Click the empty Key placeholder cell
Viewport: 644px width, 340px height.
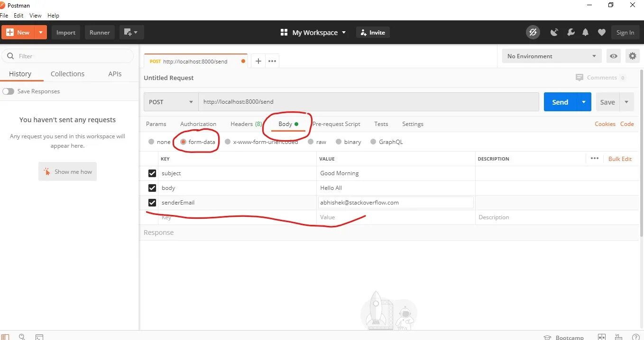[237, 217]
